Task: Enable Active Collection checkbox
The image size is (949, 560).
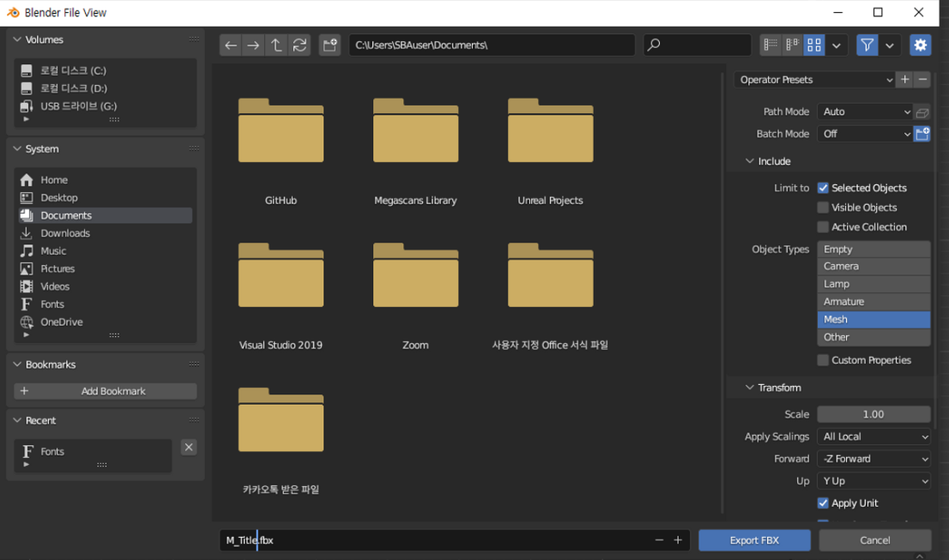Action: [x=823, y=226]
